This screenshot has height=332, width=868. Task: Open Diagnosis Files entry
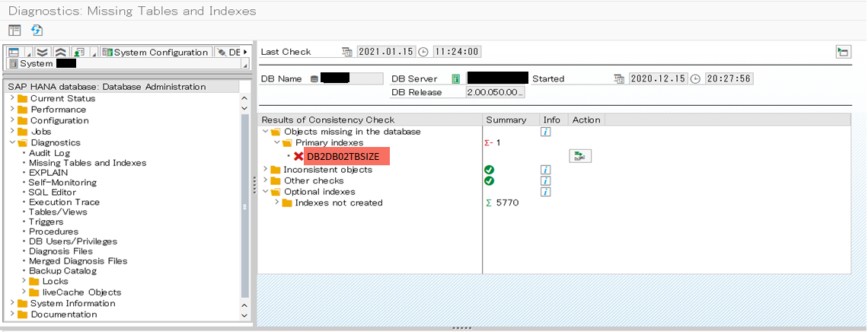[x=61, y=251]
